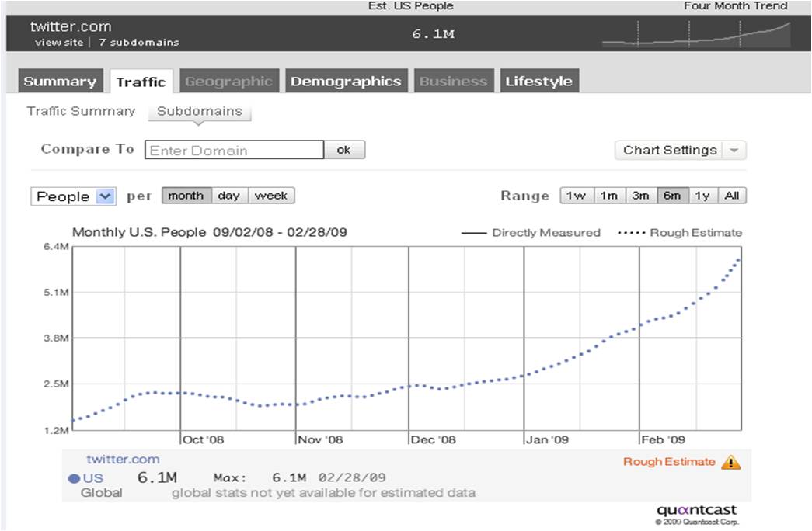Click the ok button next to domain field

coord(344,150)
